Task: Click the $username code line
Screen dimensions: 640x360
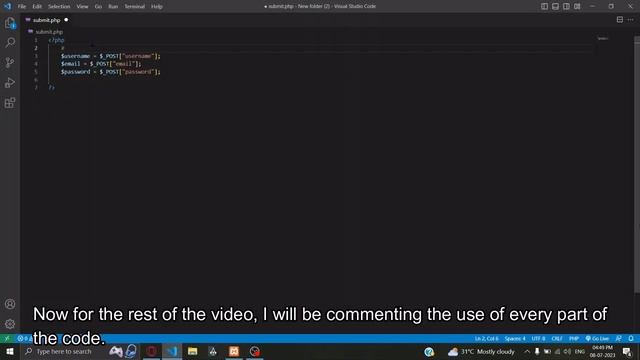Action: click(x=111, y=56)
